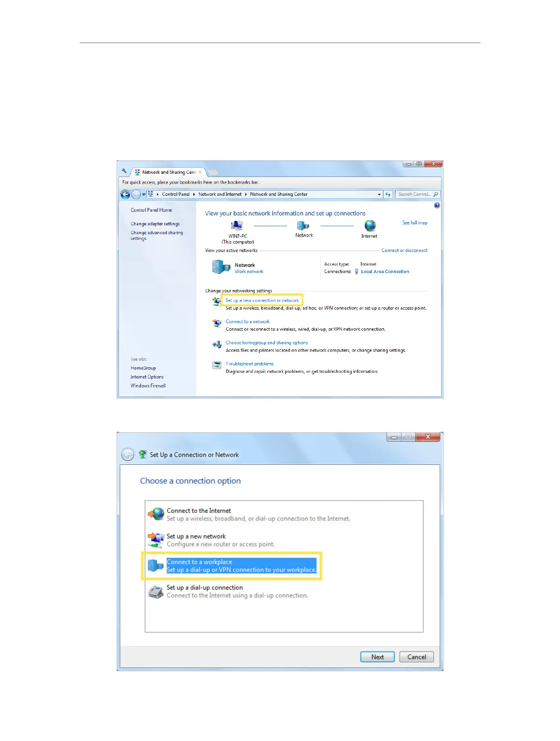
Task: Open HomeGroup under See also
Action: [143, 368]
